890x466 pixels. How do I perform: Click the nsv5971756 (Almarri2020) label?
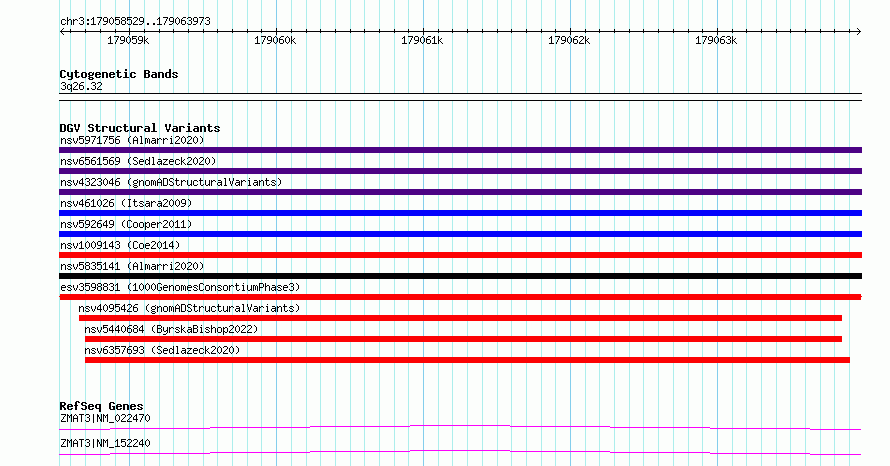click(x=132, y=140)
